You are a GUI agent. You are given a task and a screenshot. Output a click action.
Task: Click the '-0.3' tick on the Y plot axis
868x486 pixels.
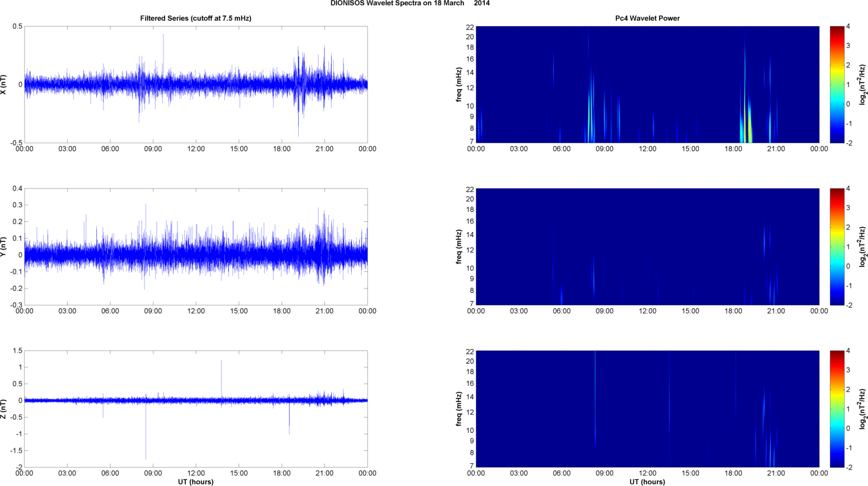[x=16, y=305]
